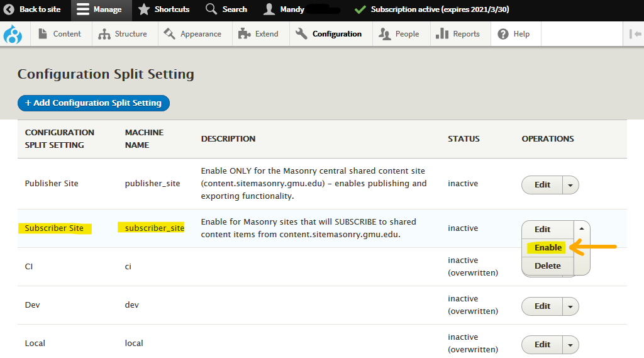Click the Shortcuts star icon
This screenshot has height=358, width=644.
click(144, 9)
